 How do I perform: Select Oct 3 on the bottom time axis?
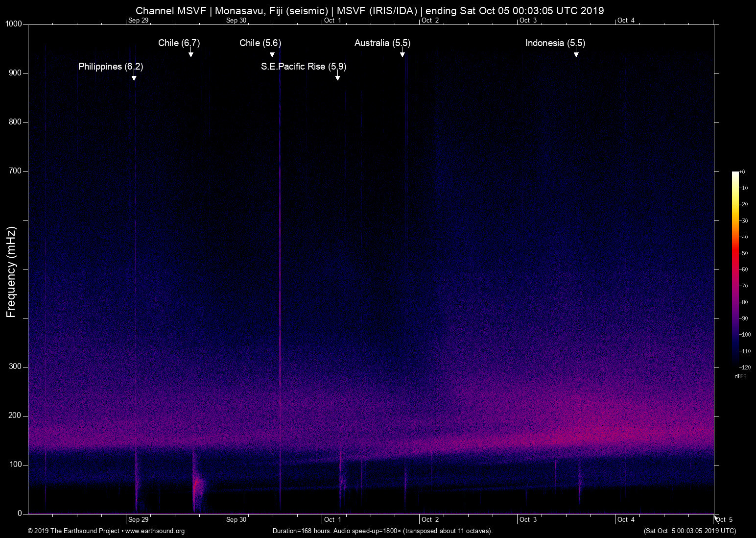tap(528, 520)
